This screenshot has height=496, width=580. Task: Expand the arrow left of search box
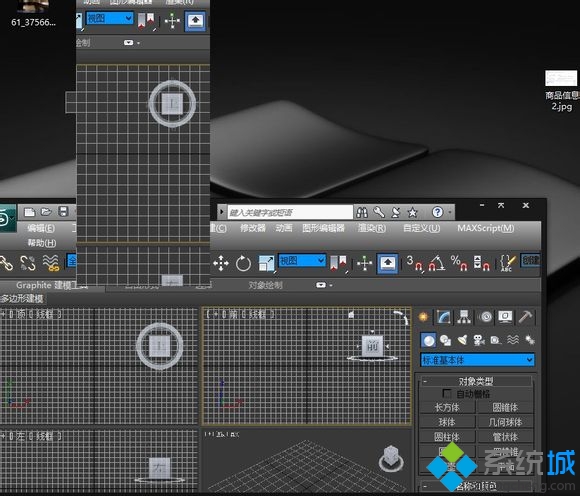(x=222, y=212)
